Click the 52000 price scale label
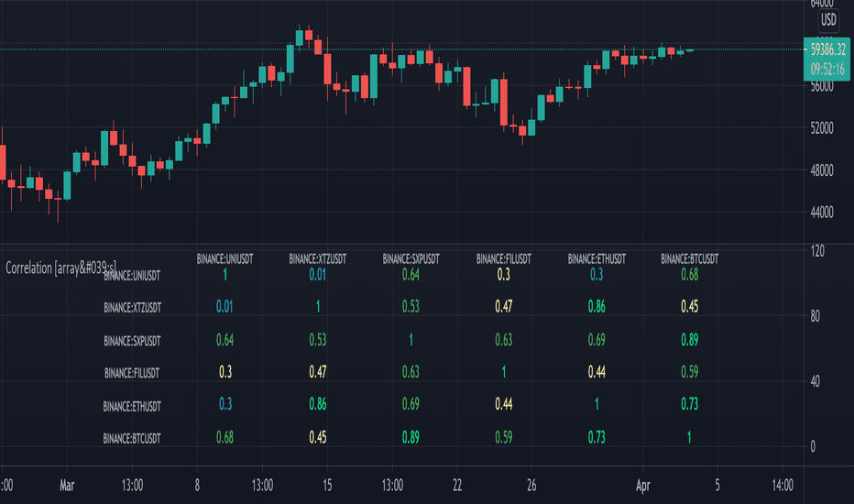The width and height of the screenshot is (854, 504). [821, 128]
